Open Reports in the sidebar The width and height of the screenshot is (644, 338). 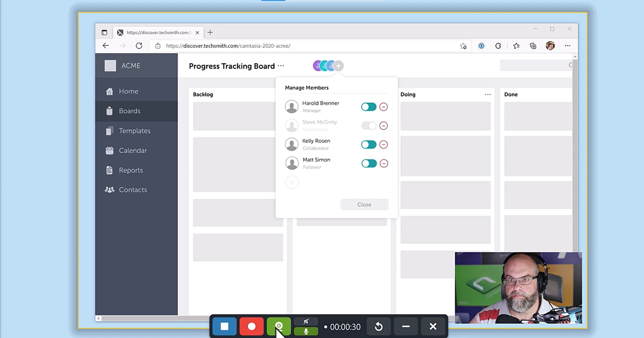137,170
